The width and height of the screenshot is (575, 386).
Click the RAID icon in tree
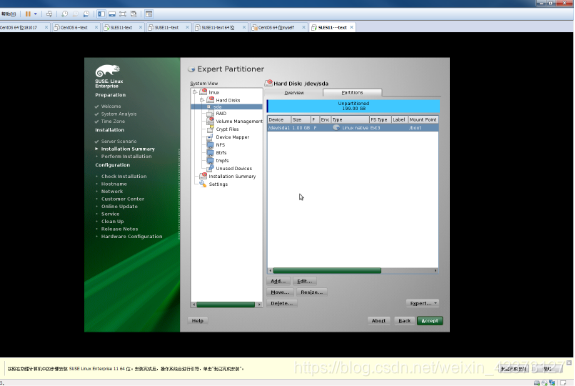(x=210, y=114)
